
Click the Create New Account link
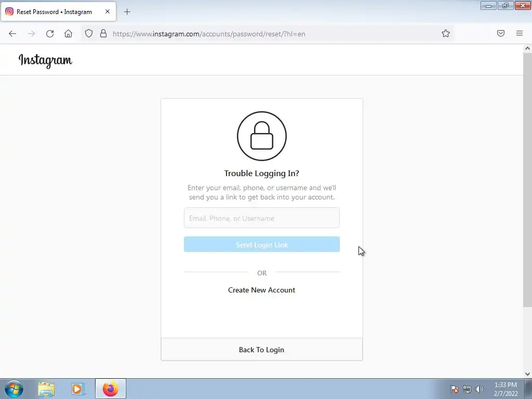tap(262, 290)
